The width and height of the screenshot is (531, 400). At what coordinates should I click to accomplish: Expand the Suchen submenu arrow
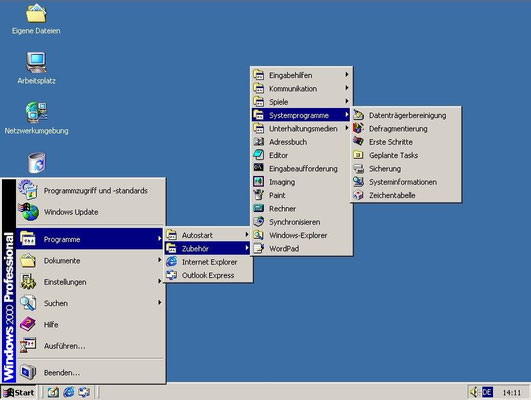159,302
